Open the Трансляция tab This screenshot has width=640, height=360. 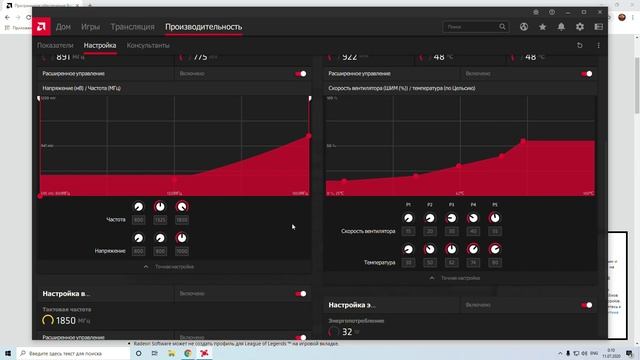[132, 27]
